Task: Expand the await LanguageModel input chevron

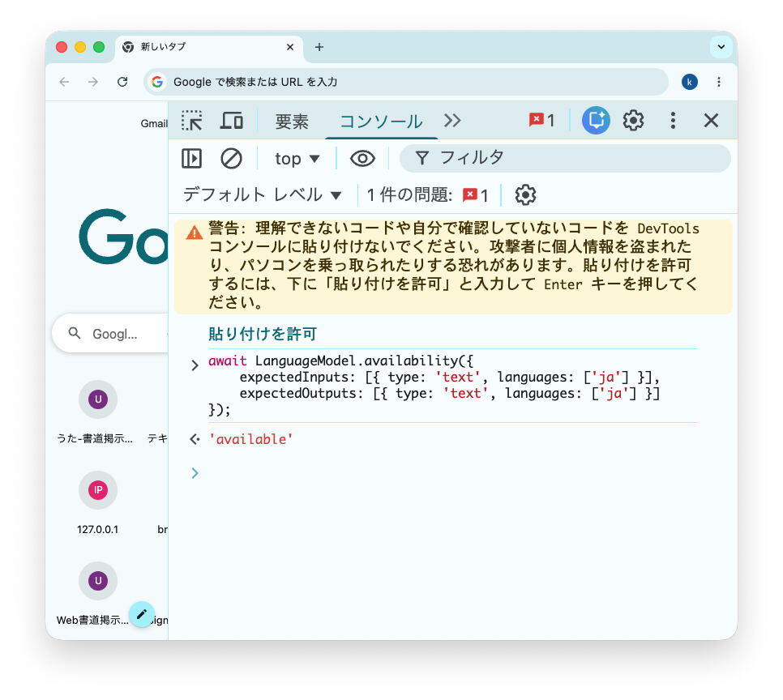Action: click(x=195, y=365)
